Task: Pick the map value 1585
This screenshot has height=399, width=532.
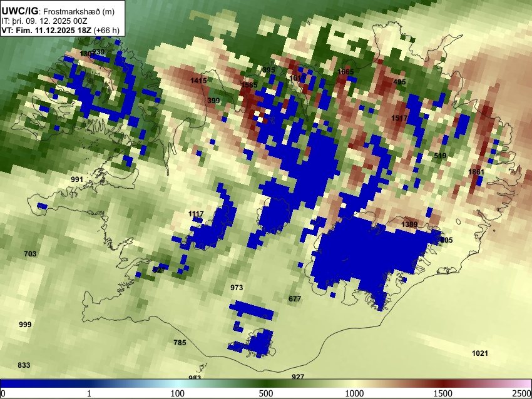Action: pyautogui.click(x=249, y=85)
